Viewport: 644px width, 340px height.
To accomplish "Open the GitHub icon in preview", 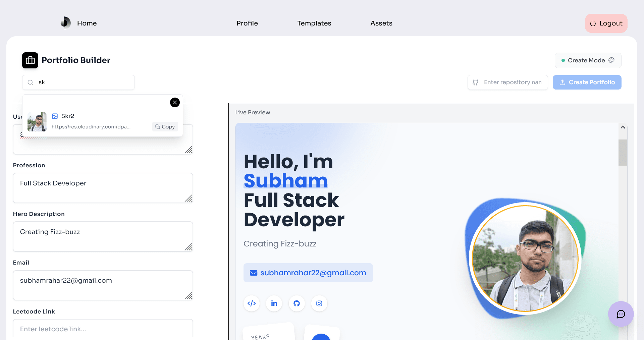I will coord(297,303).
